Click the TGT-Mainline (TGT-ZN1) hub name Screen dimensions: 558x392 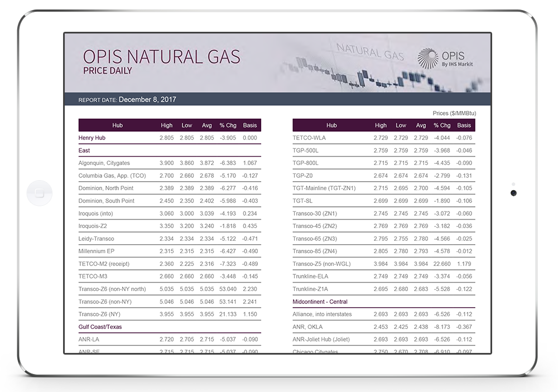click(x=324, y=188)
